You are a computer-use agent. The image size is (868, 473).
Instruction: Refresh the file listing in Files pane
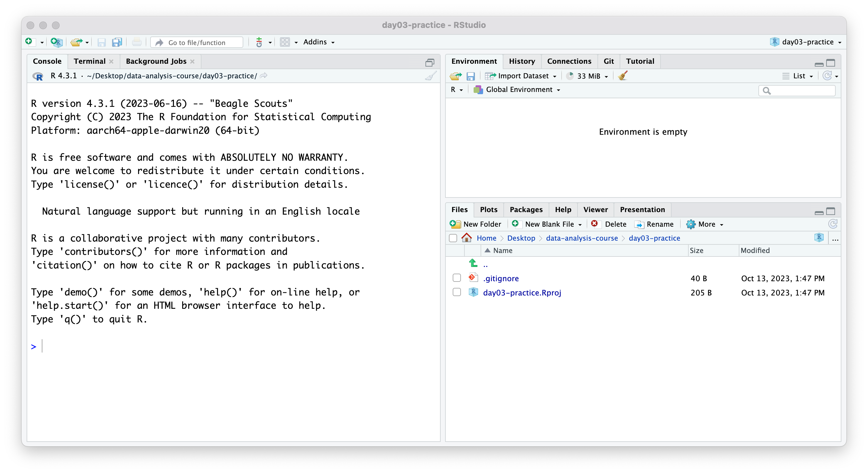click(x=833, y=224)
